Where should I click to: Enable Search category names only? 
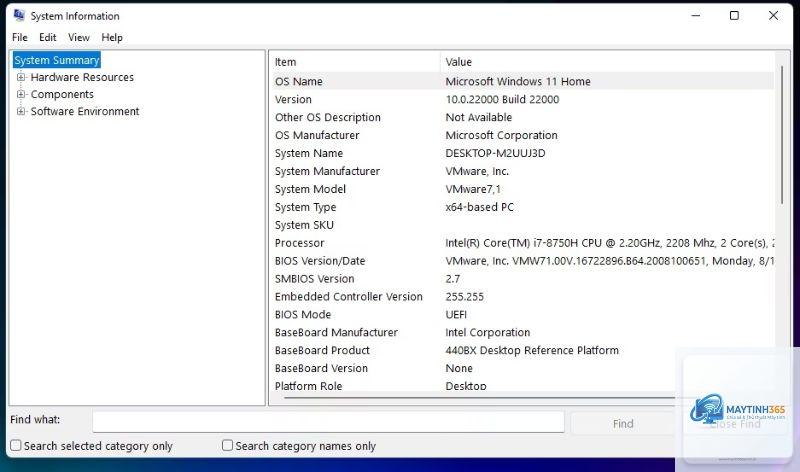(228, 445)
